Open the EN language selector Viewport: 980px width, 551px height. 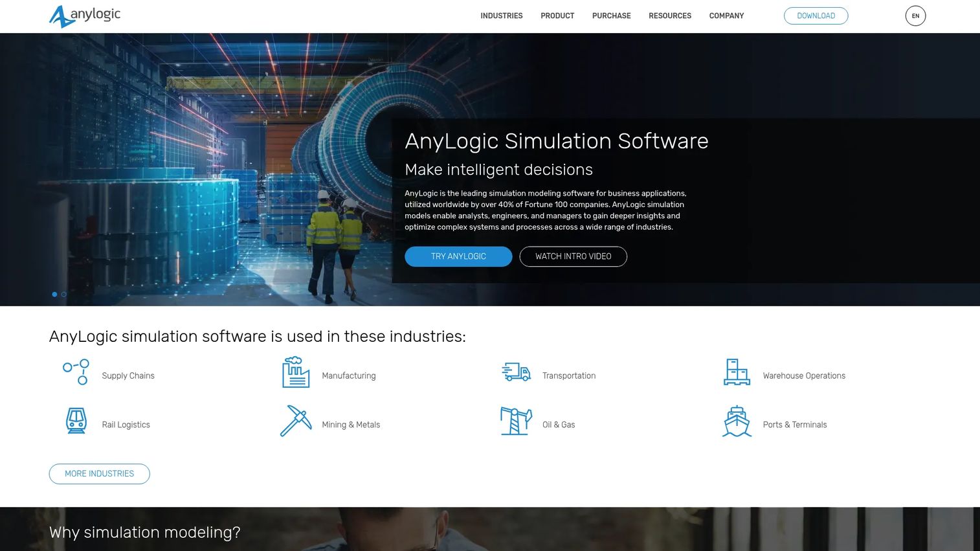[x=915, y=16]
